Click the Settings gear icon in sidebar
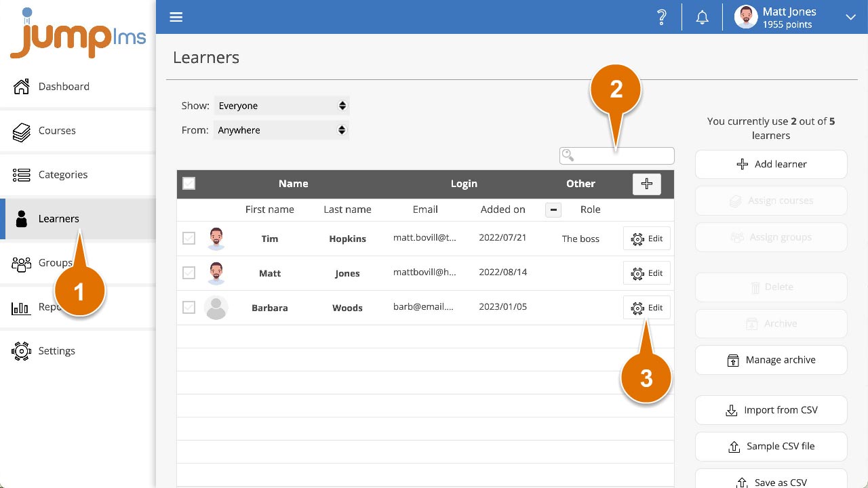Viewport: 868px width, 488px height. pos(22,351)
